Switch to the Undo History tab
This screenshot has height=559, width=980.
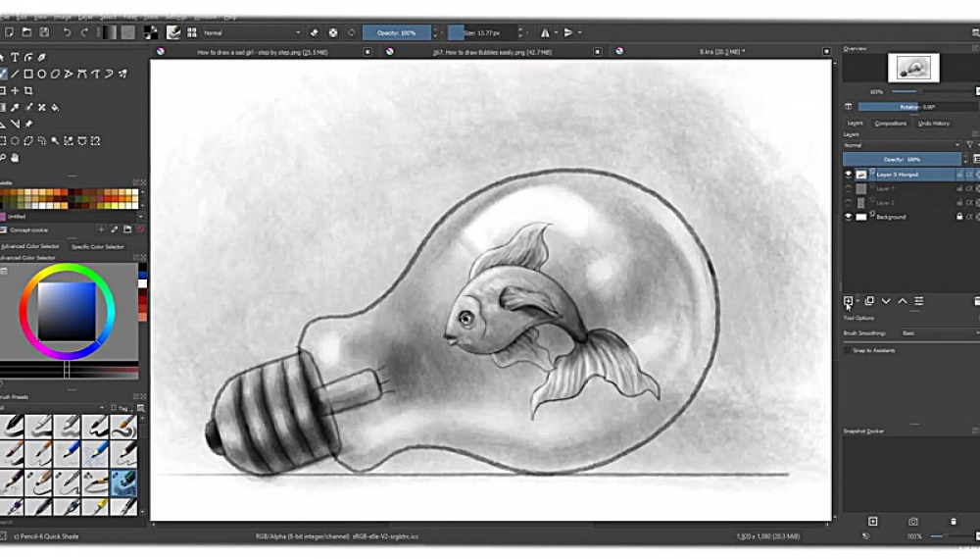pos(933,124)
